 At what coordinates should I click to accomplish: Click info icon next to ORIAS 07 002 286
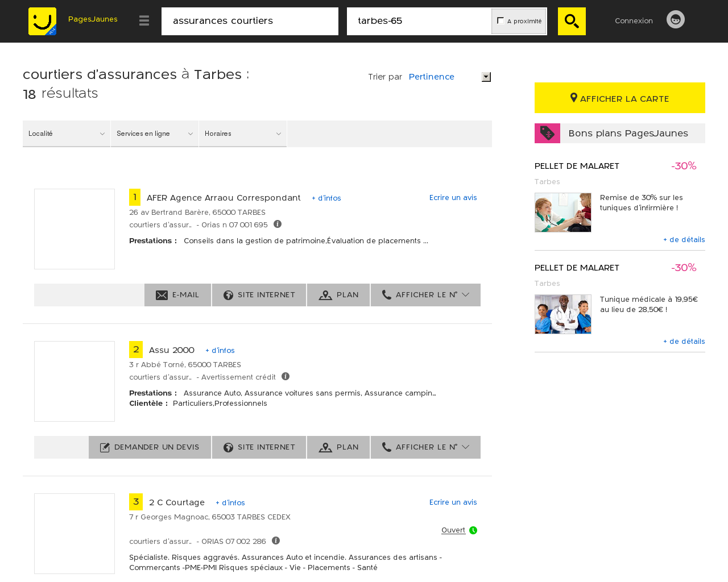pos(276,541)
